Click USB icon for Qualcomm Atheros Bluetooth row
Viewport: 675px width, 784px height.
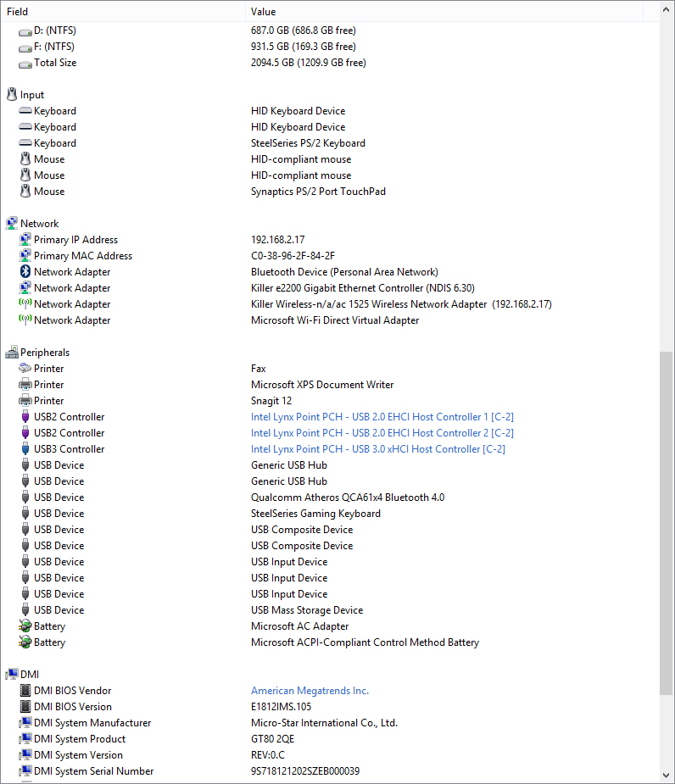pos(25,497)
